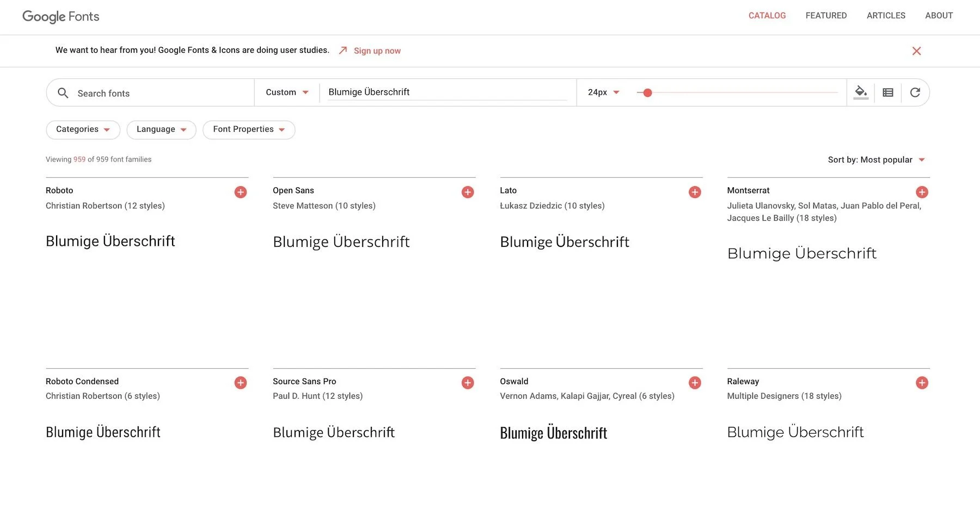Change Sort by Most popular option
Screen dimensions: 980x507
point(876,160)
